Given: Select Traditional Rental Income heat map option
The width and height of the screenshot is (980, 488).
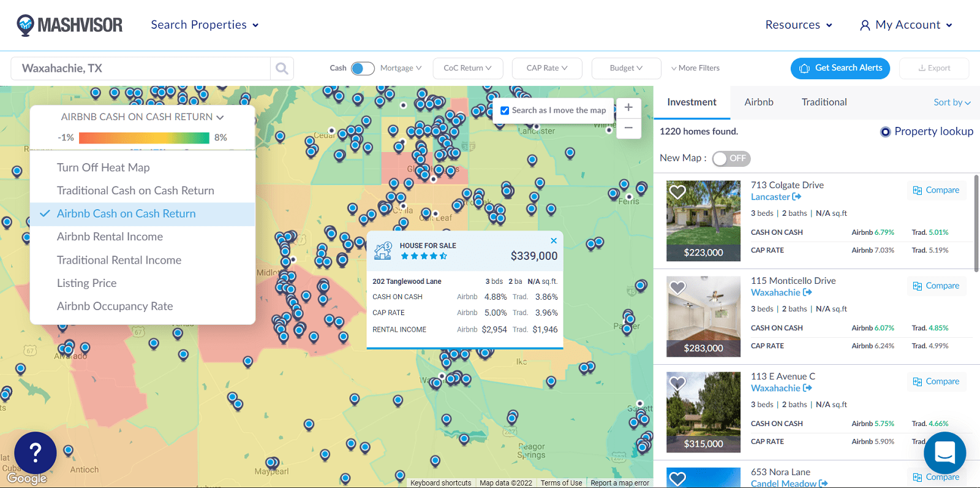Looking at the screenshot, I should (119, 260).
